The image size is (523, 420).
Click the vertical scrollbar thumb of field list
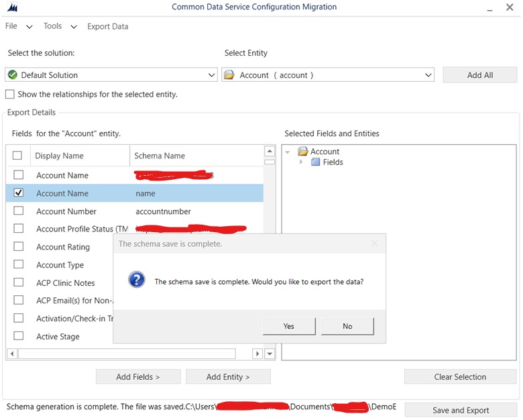[270, 162]
